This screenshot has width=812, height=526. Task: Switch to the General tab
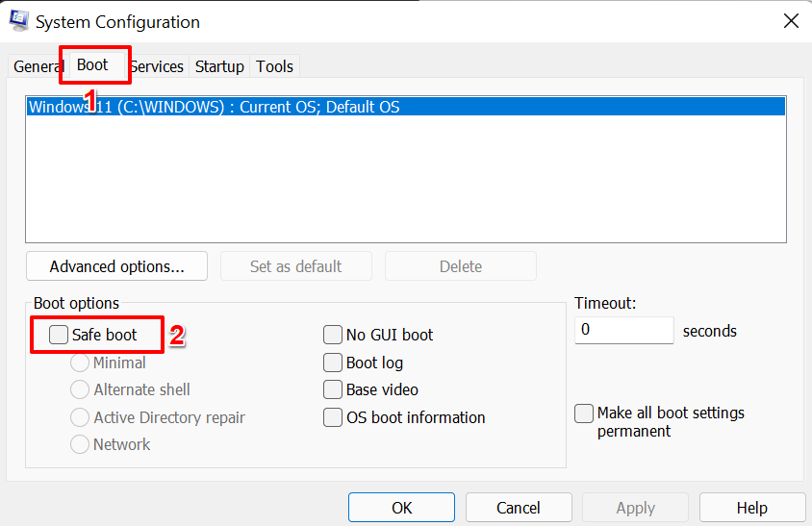pyautogui.click(x=38, y=66)
